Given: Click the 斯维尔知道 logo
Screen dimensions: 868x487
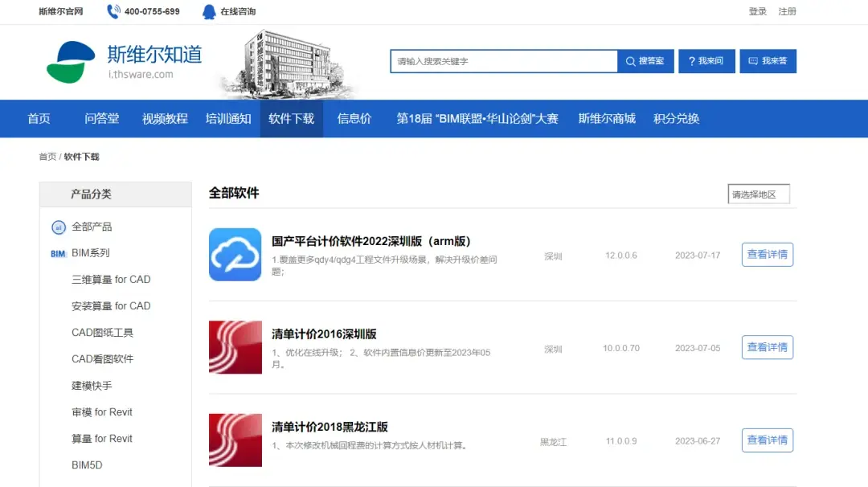Looking at the screenshot, I should tap(125, 62).
